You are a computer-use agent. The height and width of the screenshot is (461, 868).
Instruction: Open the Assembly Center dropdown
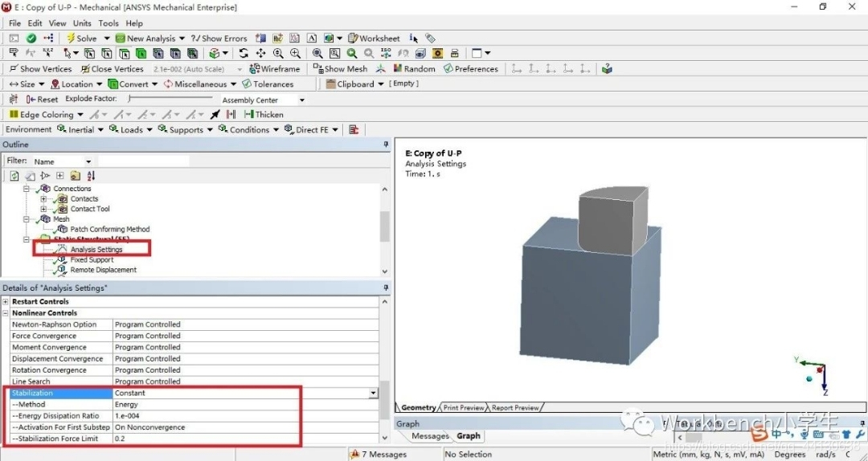click(301, 100)
